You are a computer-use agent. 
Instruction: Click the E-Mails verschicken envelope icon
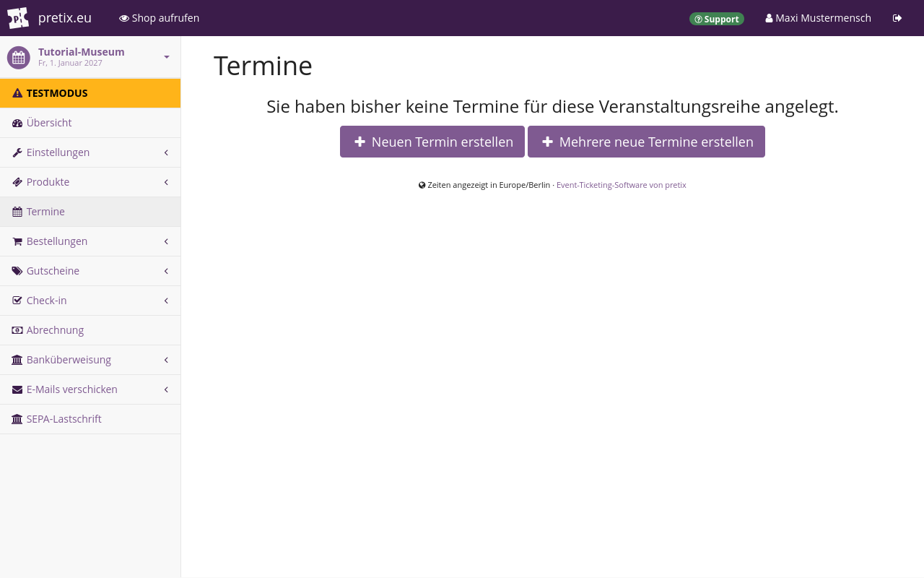[x=17, y=389]
